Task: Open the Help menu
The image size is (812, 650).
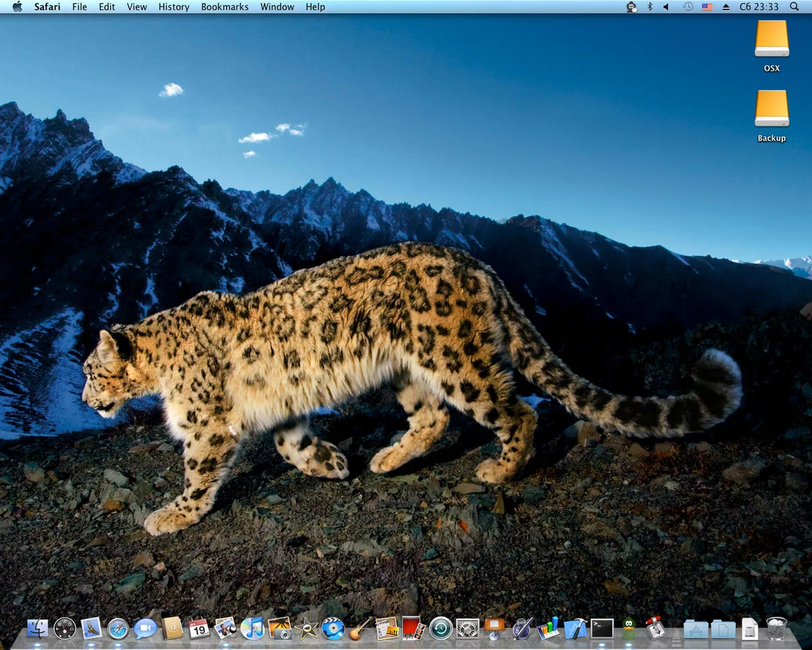Action: coord(315,7)
